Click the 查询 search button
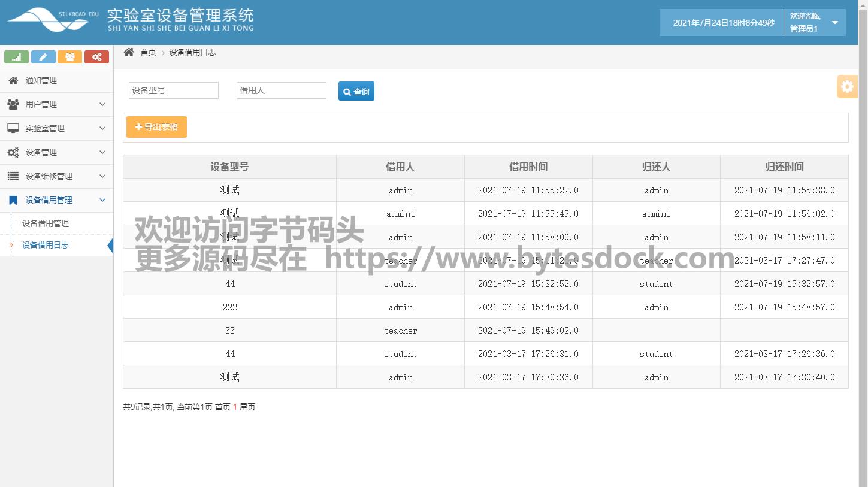The height and width of the screenshot is (487, 868). tap(356, 92)
